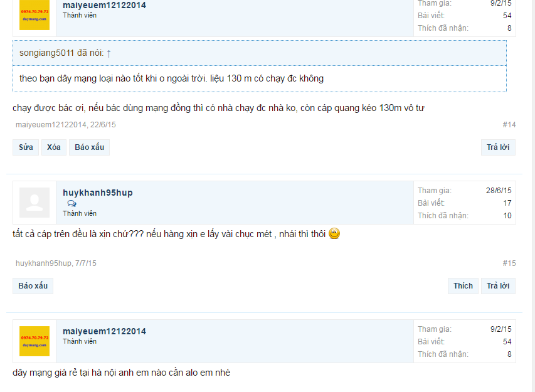This screenshot has height=392, width=535.
Task: Click the up arrow in songiang5011's quote header
Action: click(x=109, y=53)
